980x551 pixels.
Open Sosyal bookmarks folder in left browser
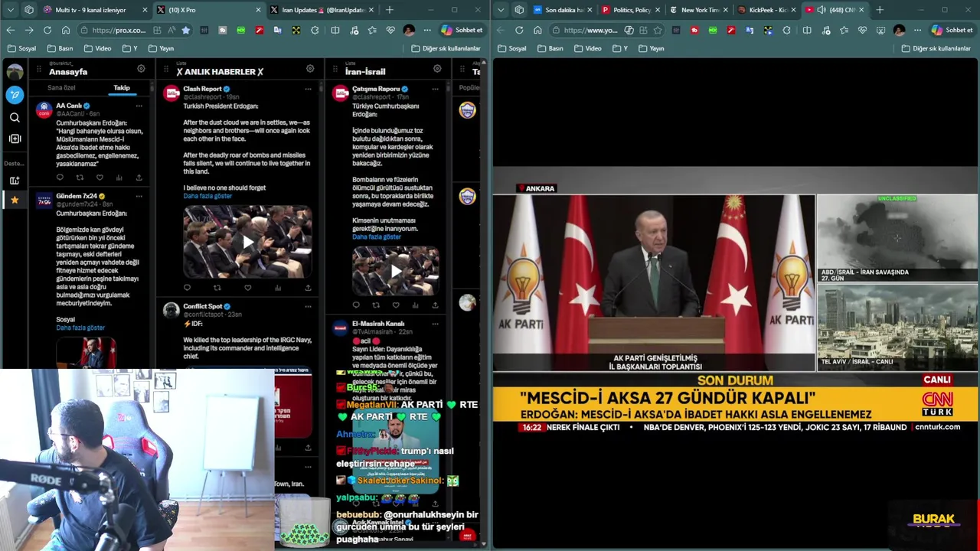click(x=21, y=48)
